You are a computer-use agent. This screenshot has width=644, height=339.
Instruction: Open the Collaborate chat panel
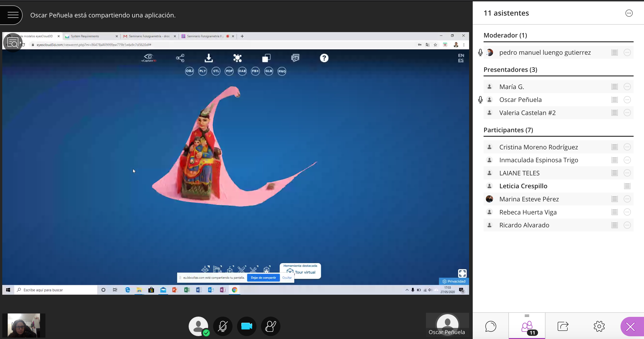491,326
